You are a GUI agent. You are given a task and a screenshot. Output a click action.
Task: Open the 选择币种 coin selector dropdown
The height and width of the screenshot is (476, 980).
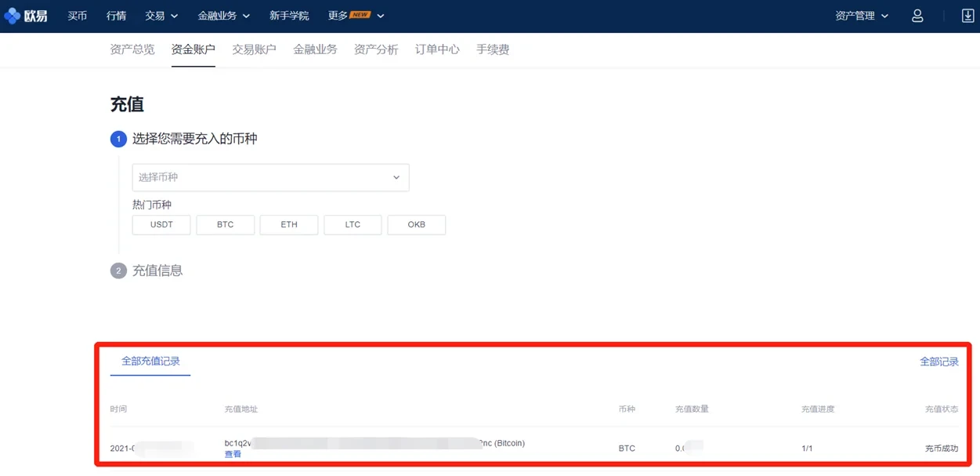pos(270,177)
